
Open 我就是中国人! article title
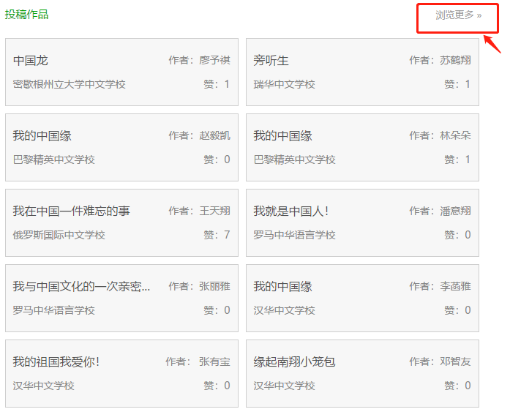pos(291,211)
